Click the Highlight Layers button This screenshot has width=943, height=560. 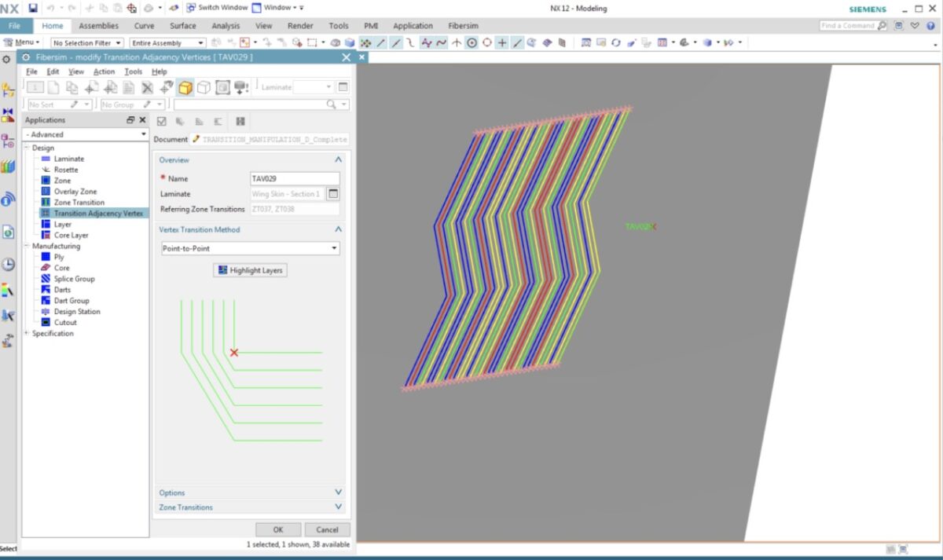click(x=250, y=270)
